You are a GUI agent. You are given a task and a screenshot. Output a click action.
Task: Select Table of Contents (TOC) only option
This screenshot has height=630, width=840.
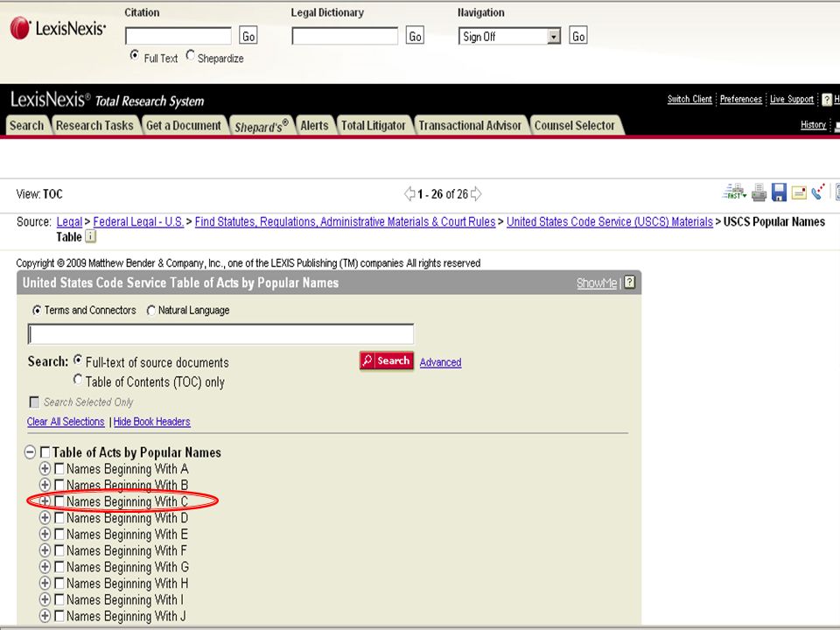(78, 379)
